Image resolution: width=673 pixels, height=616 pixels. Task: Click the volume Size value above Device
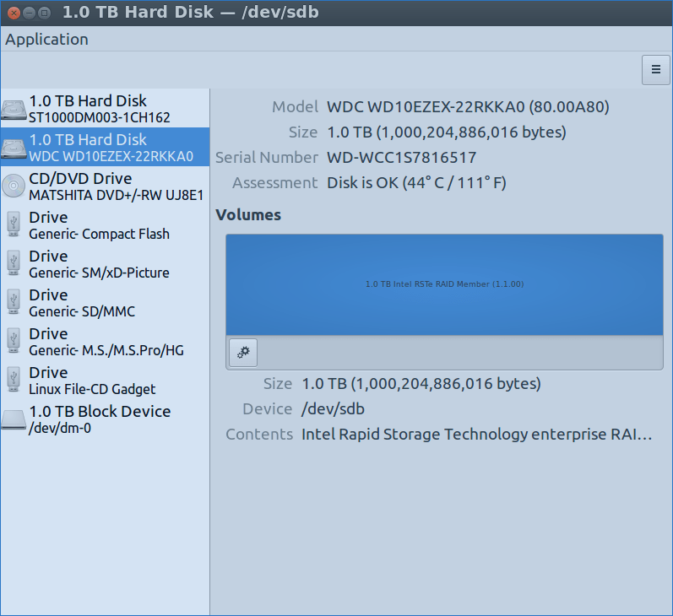[421, 383]
